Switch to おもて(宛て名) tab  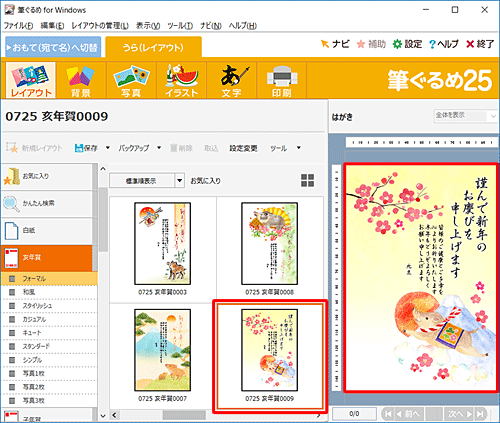53,47
